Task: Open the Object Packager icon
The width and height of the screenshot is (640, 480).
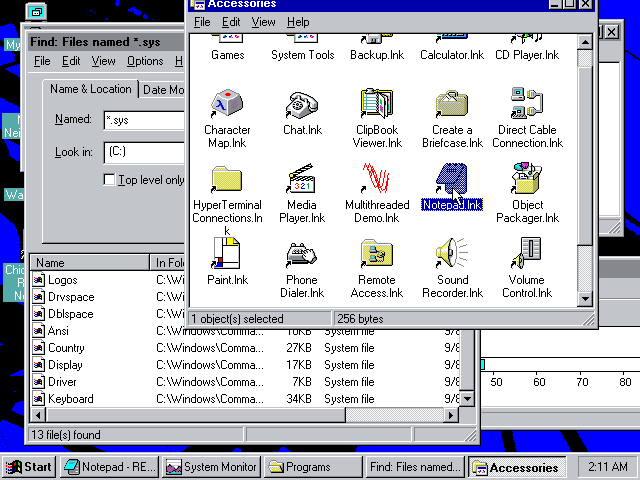Action: (x=527, y=178)
